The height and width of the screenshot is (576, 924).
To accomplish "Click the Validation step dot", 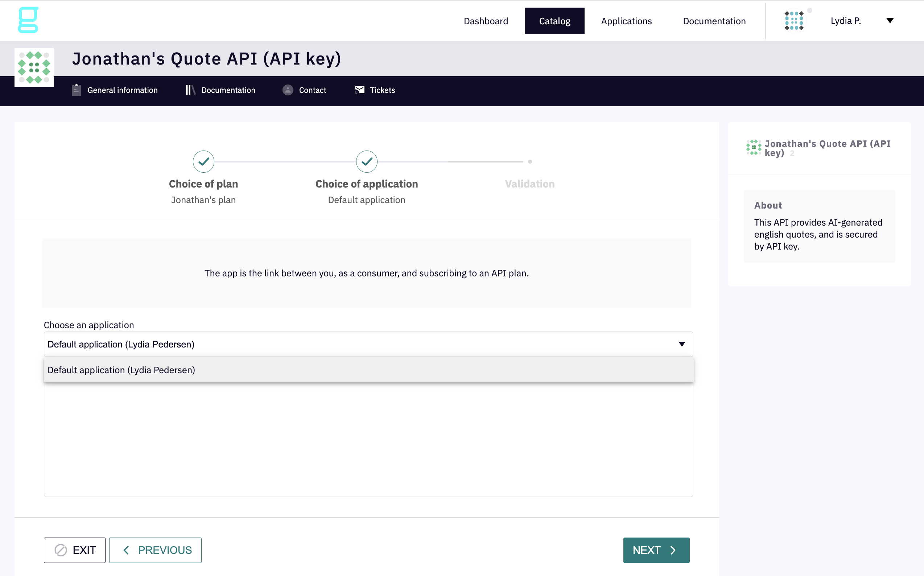I will (530, 161).
